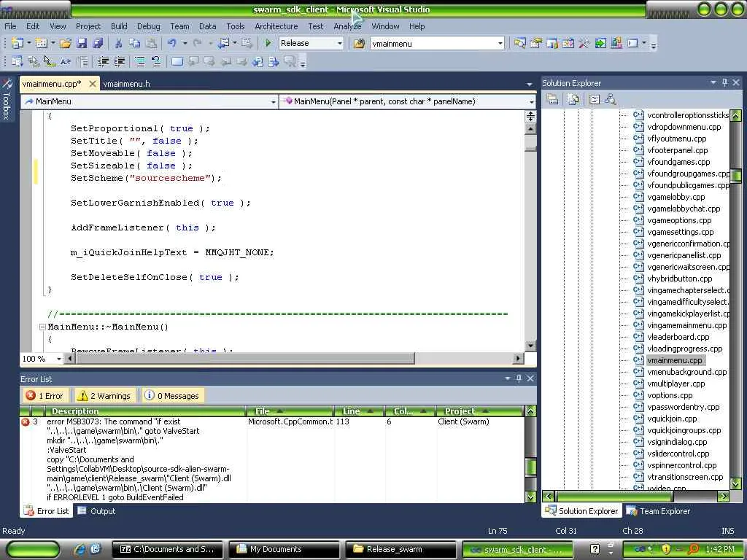Open the Release configuration dropdown
Screen dimensions: 747x560
(x=340, y=43)
